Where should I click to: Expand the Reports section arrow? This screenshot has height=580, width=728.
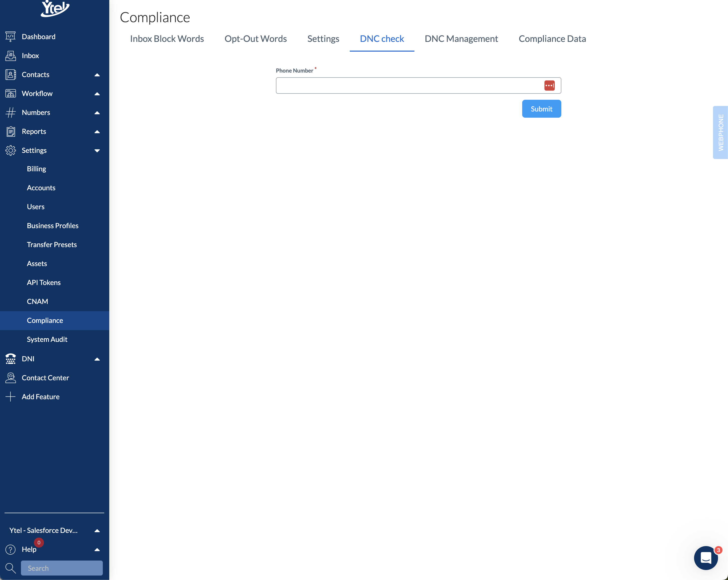97,131
